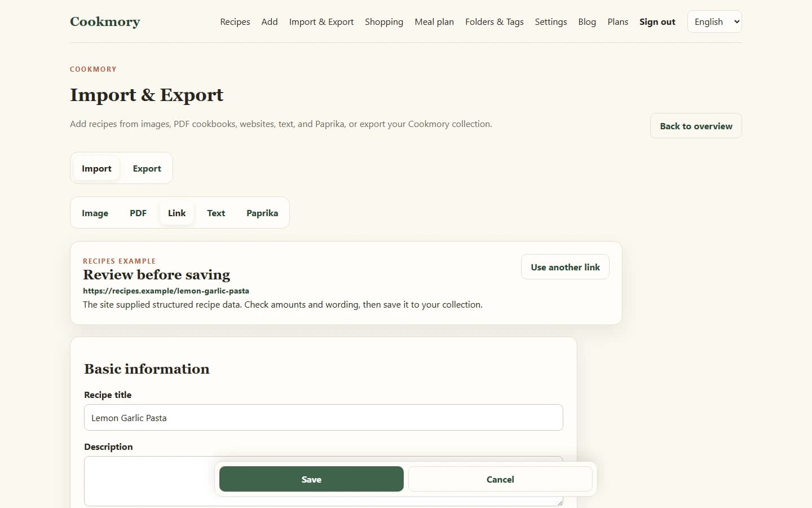This screenshot has width=812, height=508.
Task: Go to Add in the navigation
Action: pyautogui.click(x=270, y=21)
